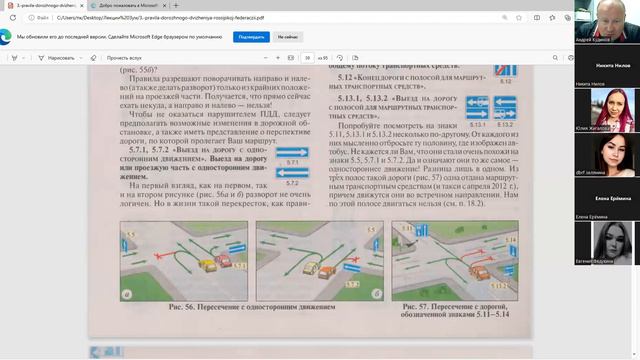
Task: Click the Microsoft Edge logo in notification bar
Action: point(5,37)
